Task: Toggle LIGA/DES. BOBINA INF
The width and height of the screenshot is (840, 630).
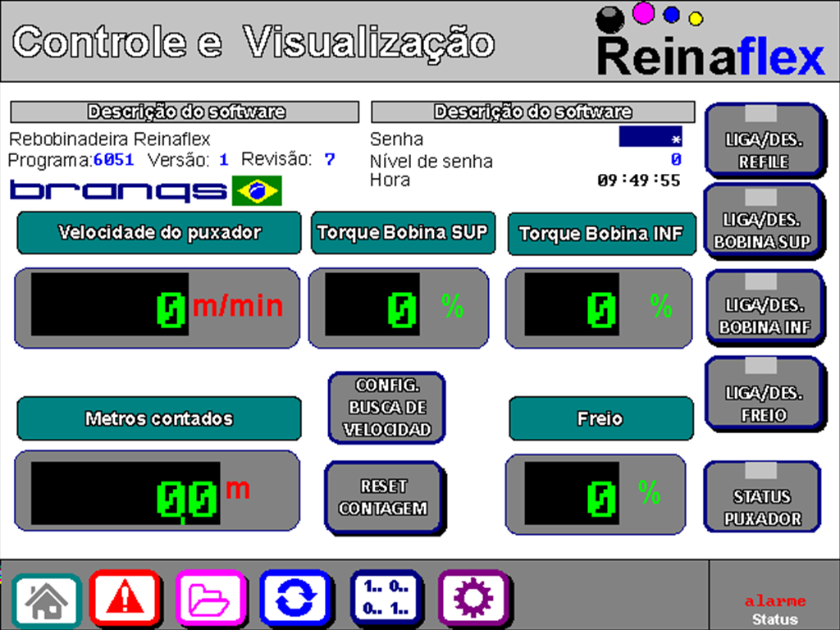Action: click(764, 310)
